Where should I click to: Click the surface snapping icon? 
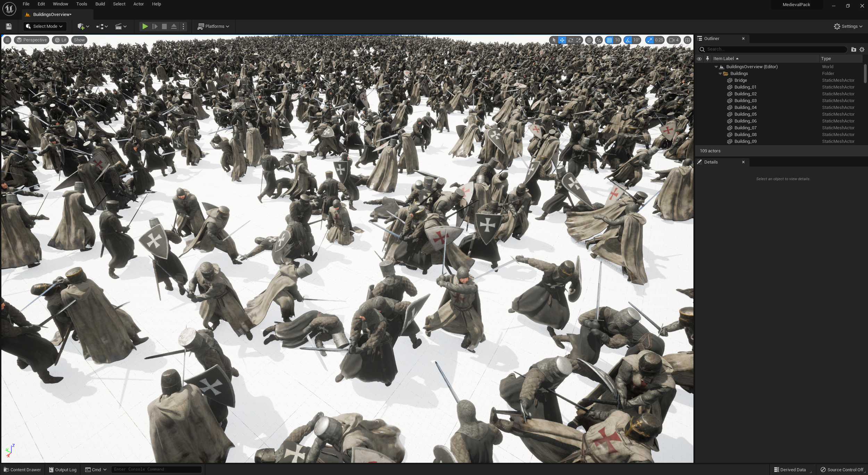coord(599,40)
